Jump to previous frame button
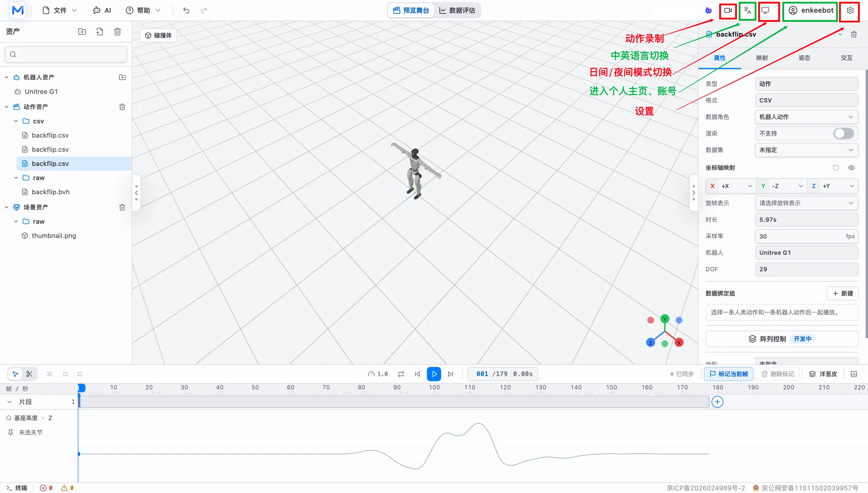The image size is (868, 493). [417, 374]
